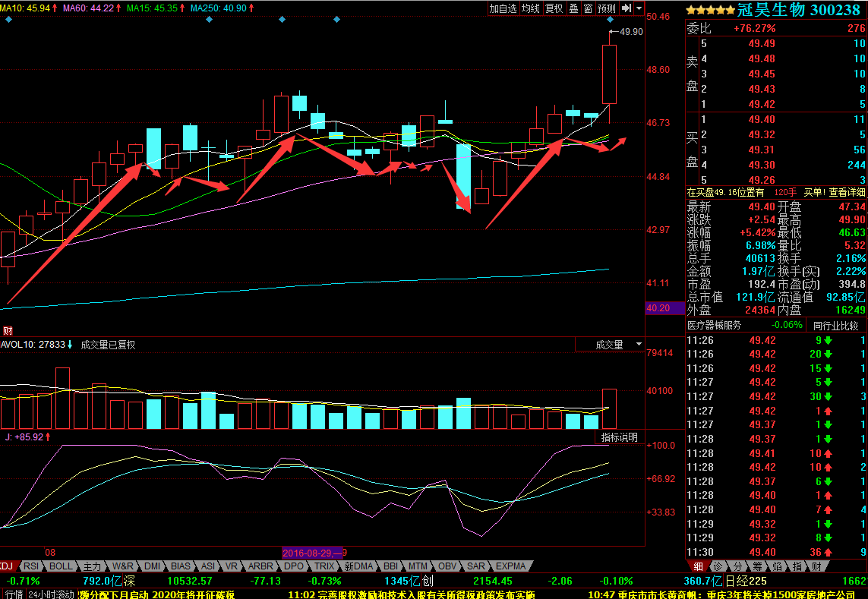Click the latest red candlestick near 49.90
Image resolution: width=868 pixels, height=599 pixels.
point(609,74)
